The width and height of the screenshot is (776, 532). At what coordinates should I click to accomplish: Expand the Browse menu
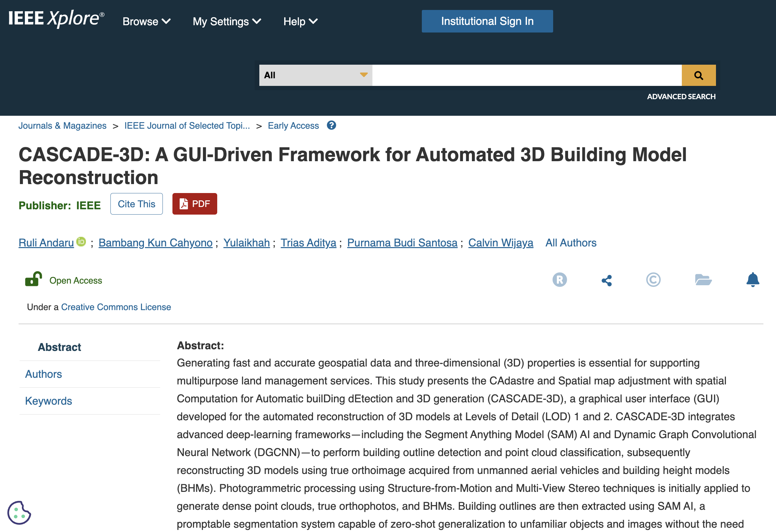pyautogui.click(x=147, y=22)
